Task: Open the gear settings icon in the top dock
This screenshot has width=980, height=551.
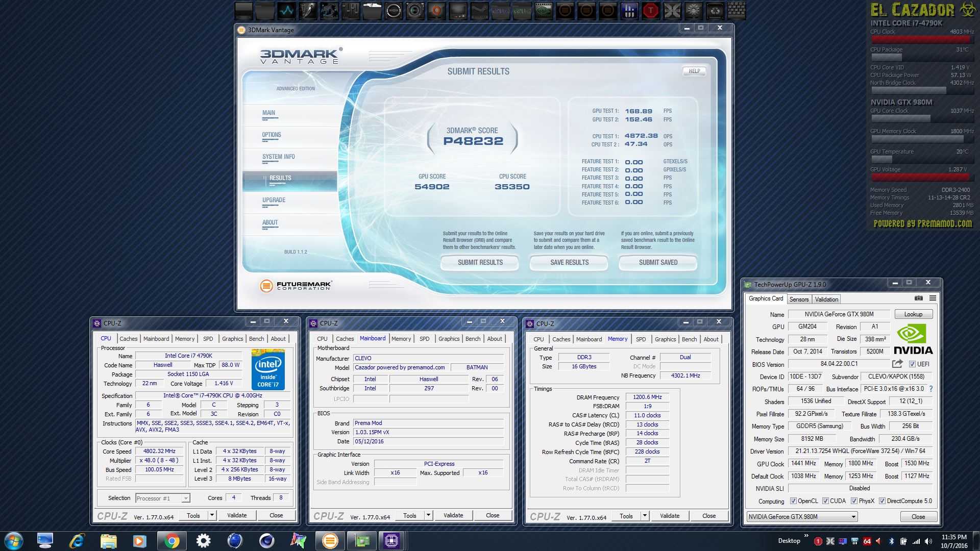Action: 693,10
